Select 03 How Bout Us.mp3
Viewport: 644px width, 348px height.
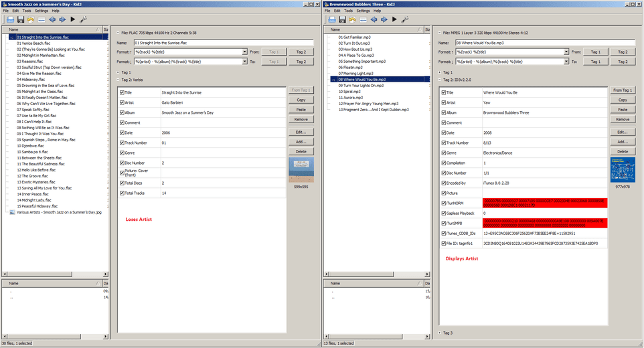coord(355,50)
